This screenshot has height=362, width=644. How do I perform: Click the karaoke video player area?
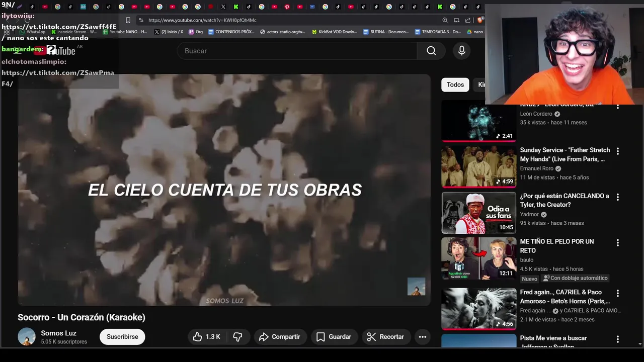pyautogui.click(x=224, y=190)
